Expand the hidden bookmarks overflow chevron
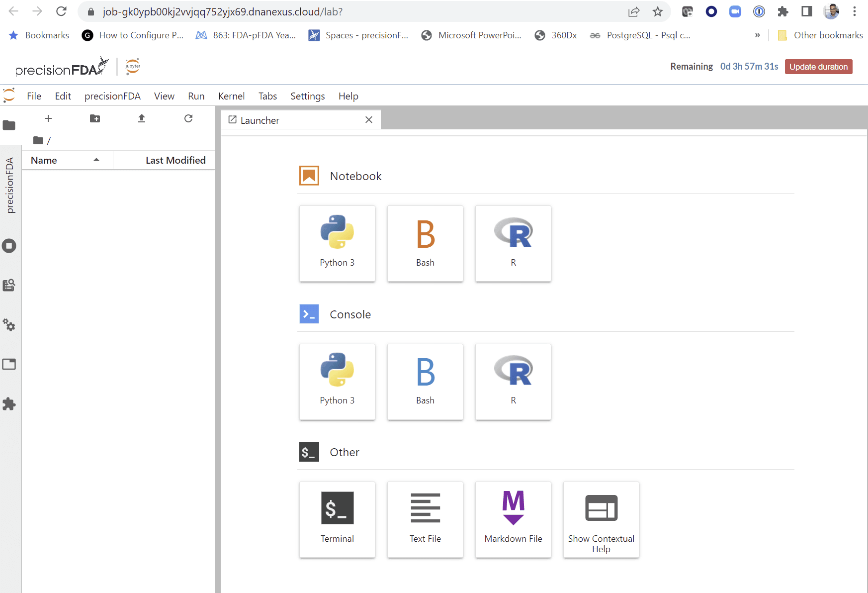 (757, 35)
